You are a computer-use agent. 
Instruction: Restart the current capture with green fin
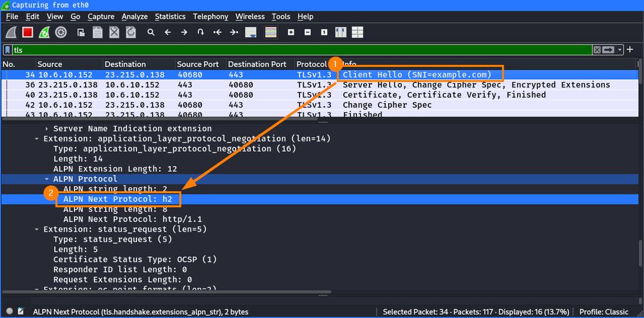[44, 32]
